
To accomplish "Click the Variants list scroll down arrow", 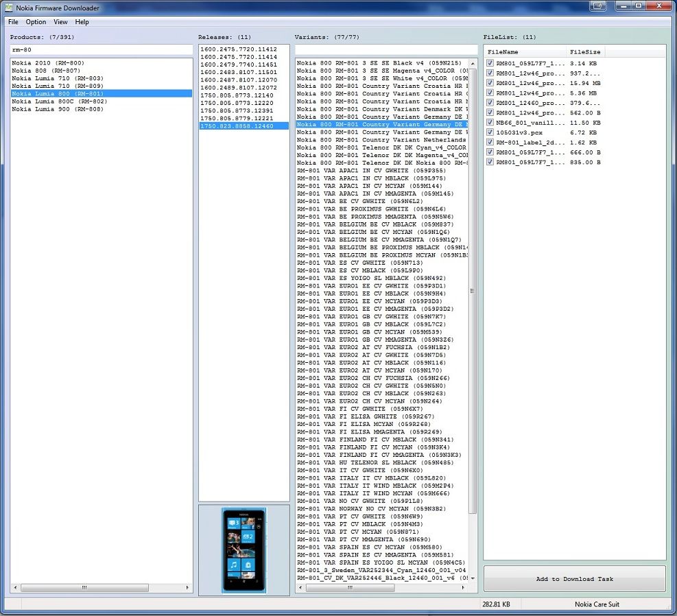I will coord(473,578).
